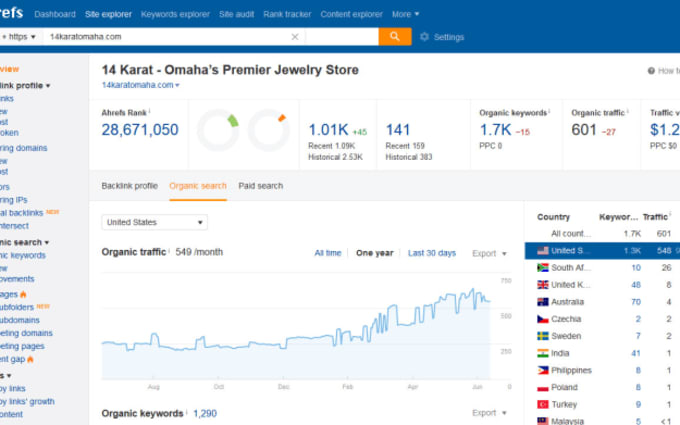Select the United States highlighted country row

[602, 251]
